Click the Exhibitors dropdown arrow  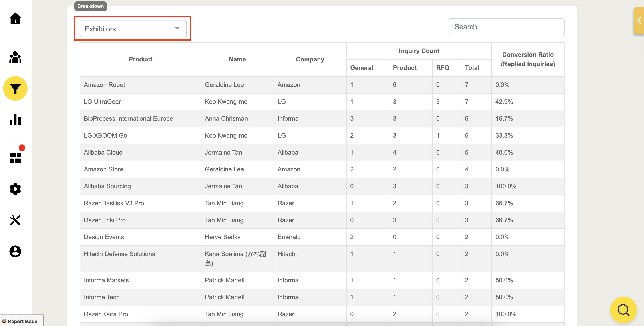177,28
